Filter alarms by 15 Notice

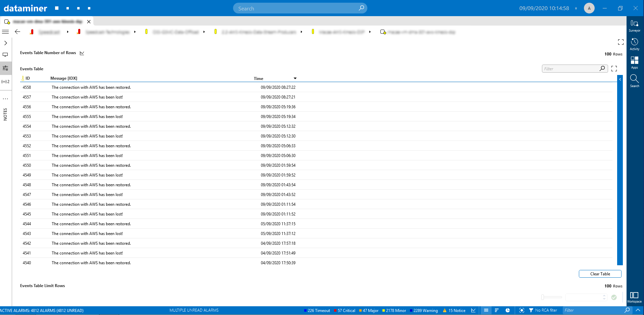(x=454, y=311)
